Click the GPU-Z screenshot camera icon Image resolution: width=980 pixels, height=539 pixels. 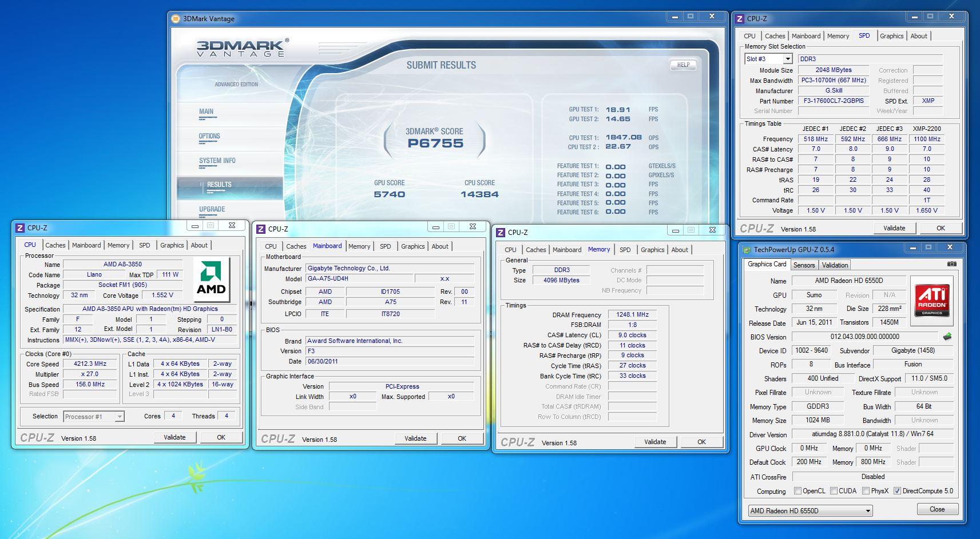[x=951, y=264]
